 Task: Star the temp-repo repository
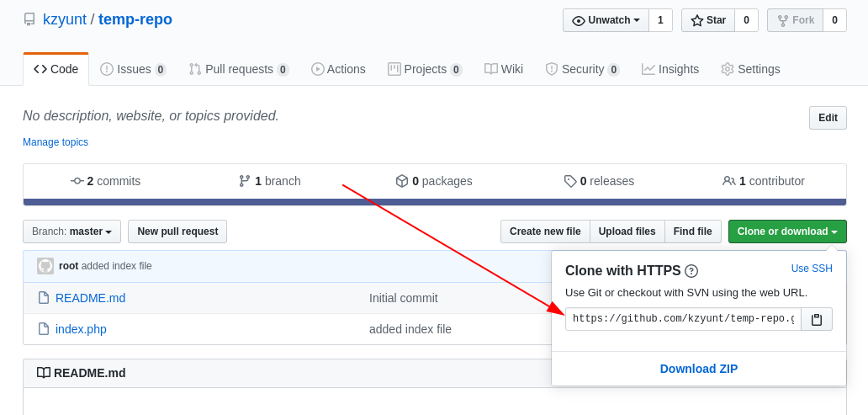tap(708, 20)
